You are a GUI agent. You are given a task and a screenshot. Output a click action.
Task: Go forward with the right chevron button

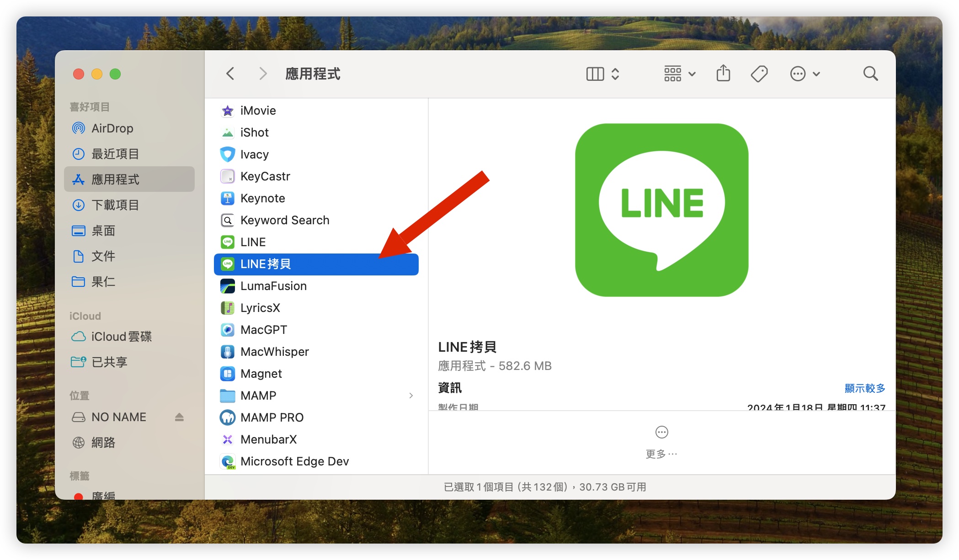[263, 74]
